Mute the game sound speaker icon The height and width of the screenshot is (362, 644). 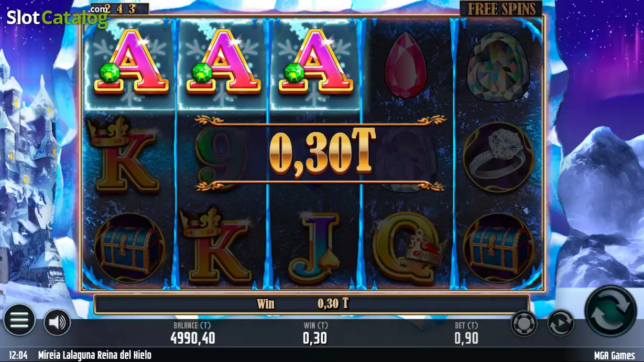pos(57,322)
